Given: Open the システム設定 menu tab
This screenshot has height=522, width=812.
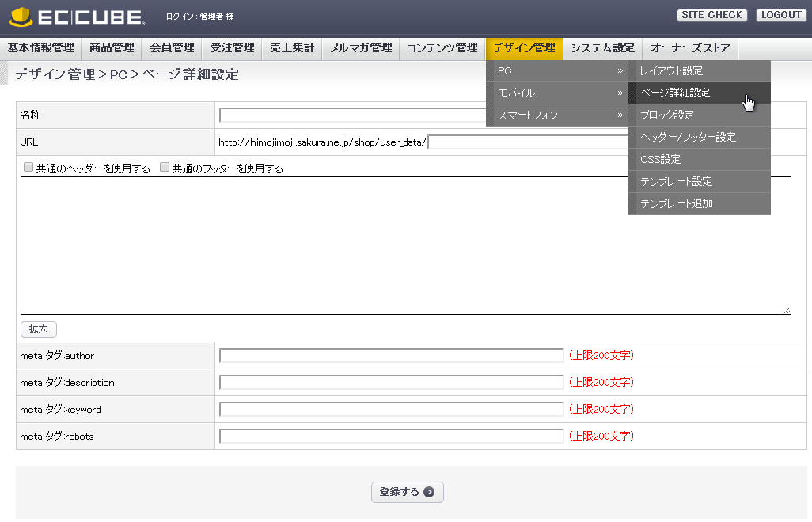Looking at the screenshot, I should [x=602, y=48].
